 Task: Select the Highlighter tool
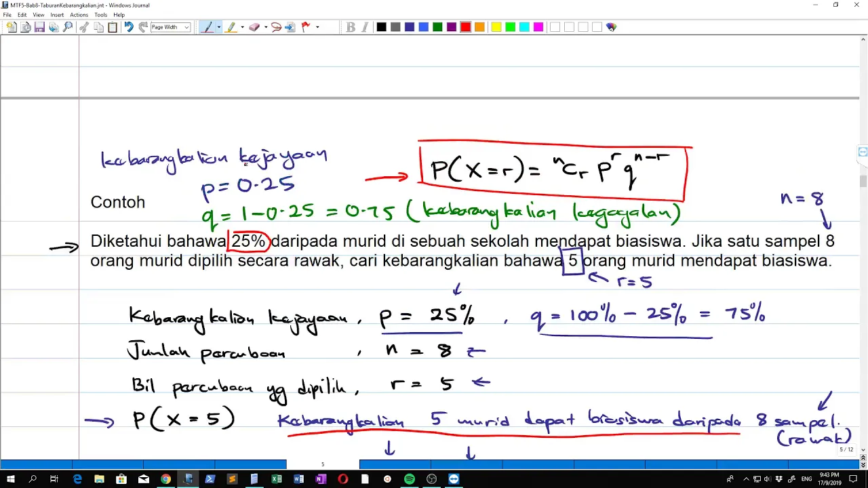(x=231, y=27)
